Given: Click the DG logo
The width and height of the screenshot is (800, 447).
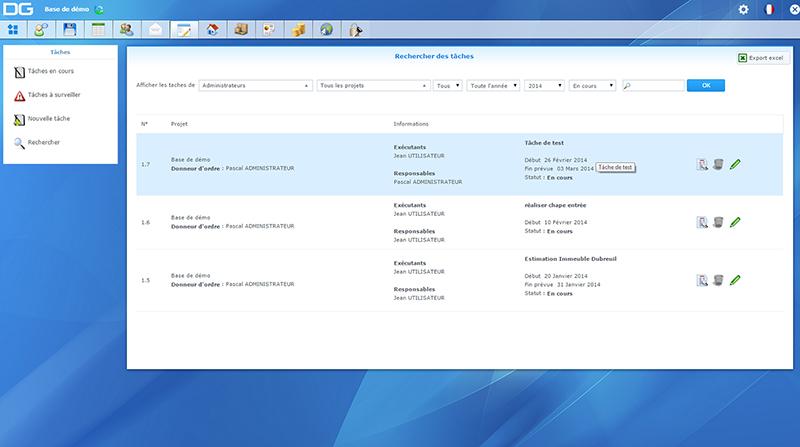Looking at the screenshot, I should (18, 9).
